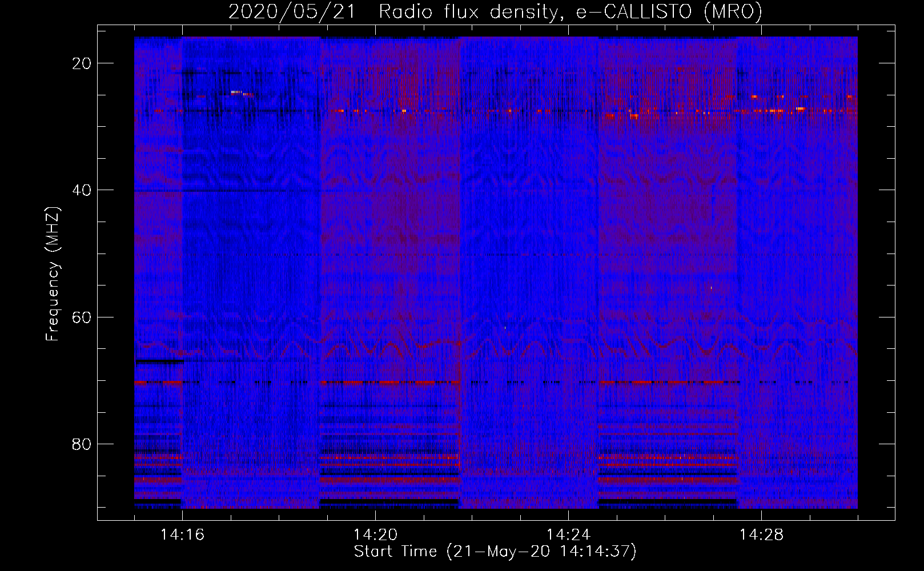Viewport: 924px width, 571px height.
Task: Click the 'Frequency (MHZ)' axis label
Action: point(53,274)
